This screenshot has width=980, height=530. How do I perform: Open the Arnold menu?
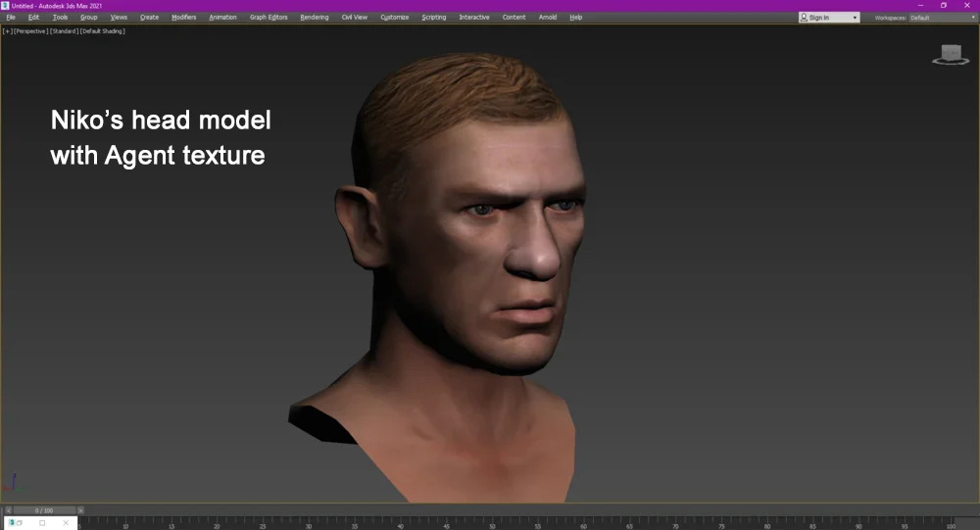547,18
